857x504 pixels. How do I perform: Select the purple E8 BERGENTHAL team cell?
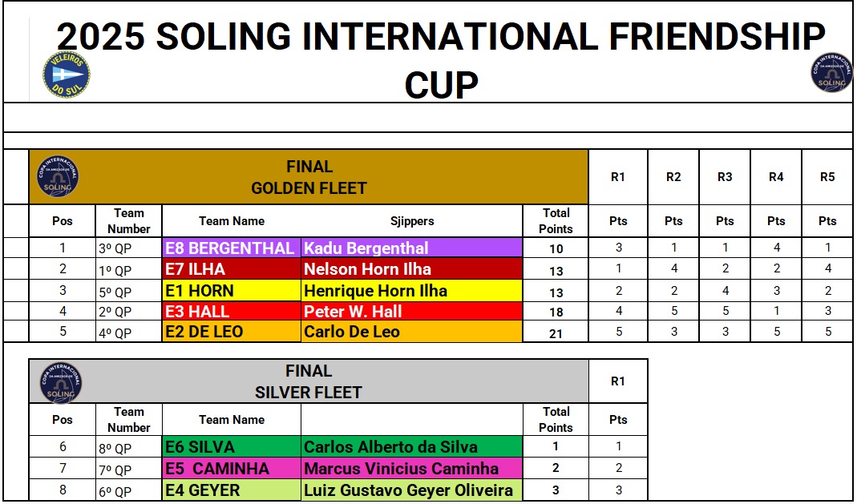click(232, 248)
